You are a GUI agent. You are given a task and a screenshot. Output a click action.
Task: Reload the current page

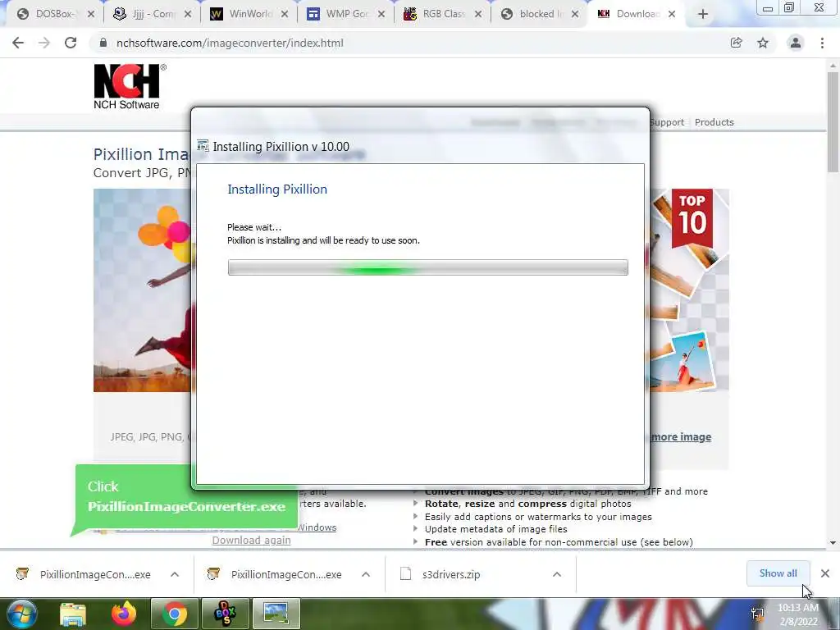pyautogui.click(x=71, y=43)
